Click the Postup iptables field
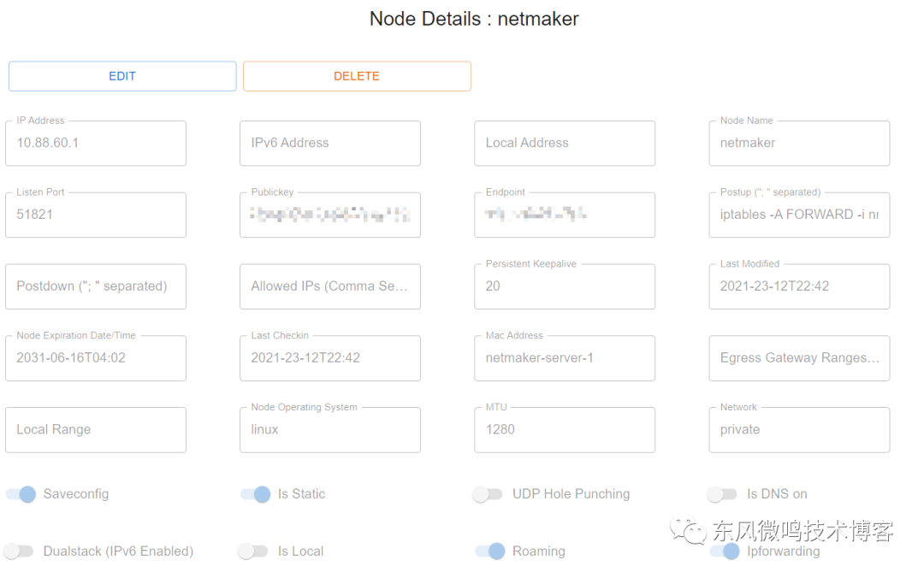Viewport: 924px width, 572px height. (x=799, y=215)
